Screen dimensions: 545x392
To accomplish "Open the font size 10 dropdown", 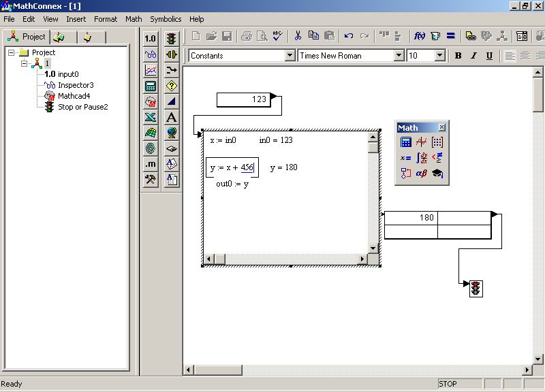I will pos(439,56).
